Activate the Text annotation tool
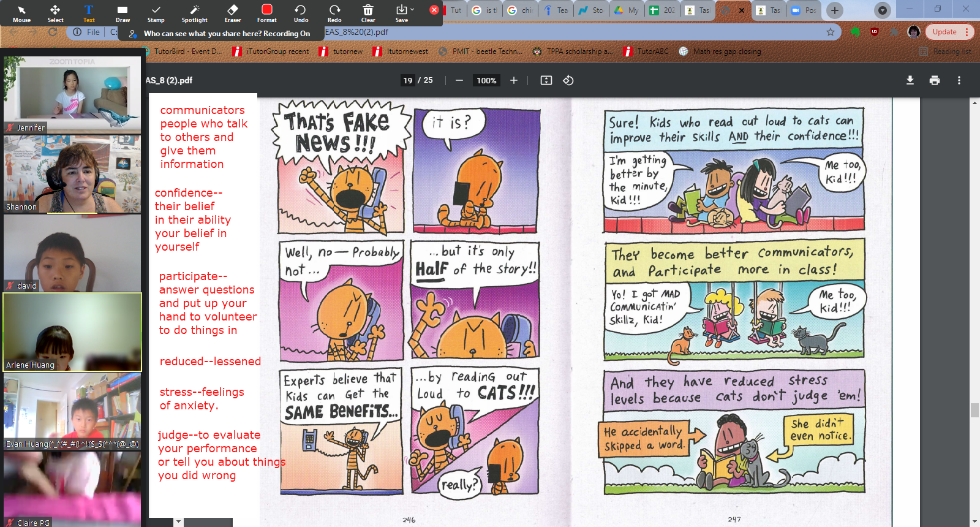This screenshot has height=527, width=980. coord(89,13)
